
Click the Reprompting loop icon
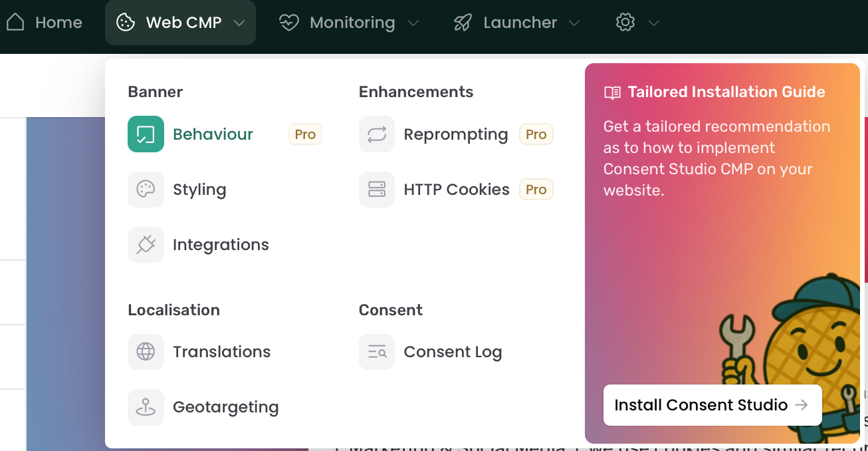pos(377,134)
